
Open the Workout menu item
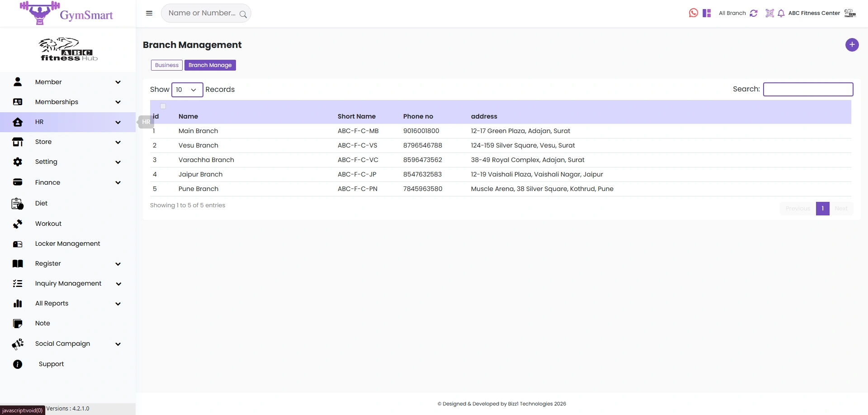click(x=48, y=224)
